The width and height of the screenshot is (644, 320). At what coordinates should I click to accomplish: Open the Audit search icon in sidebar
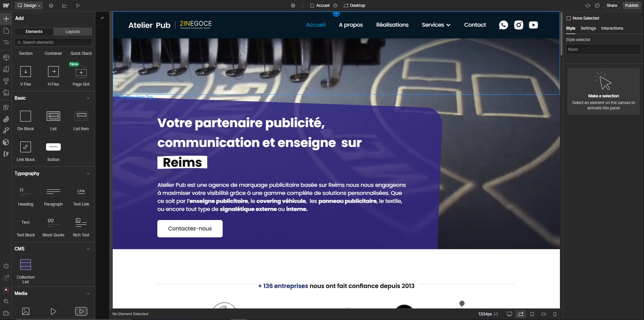point(6,302)
